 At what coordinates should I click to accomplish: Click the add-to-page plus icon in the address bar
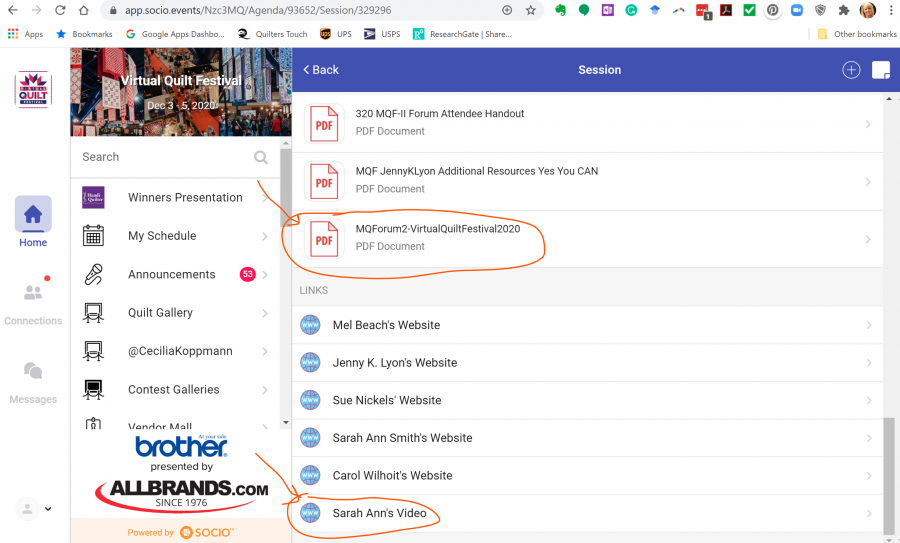pyautogui.click(x=507, y=10)
